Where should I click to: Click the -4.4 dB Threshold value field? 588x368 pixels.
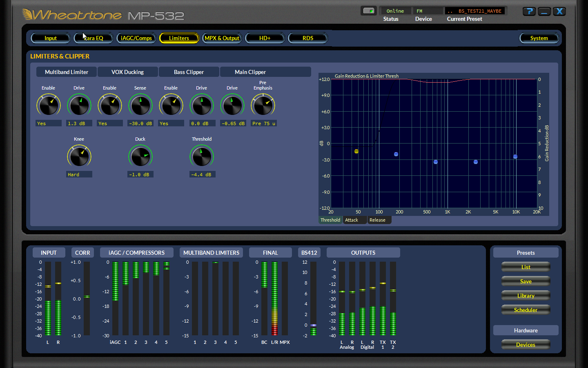point(203,174)
